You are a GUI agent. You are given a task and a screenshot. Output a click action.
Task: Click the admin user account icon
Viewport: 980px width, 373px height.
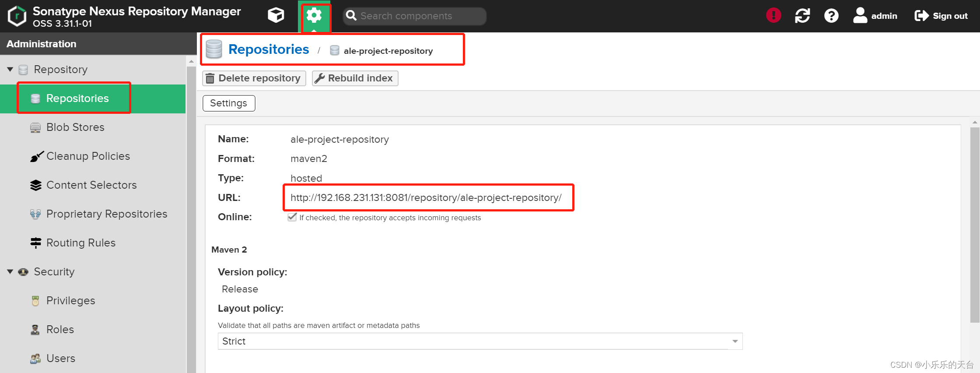[860, 15]
